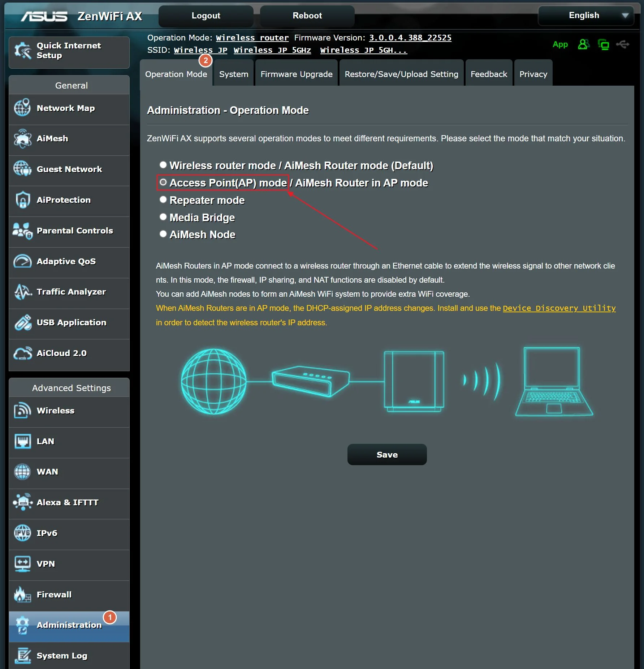Image resolution: width=644 pixels, height=669 pixels.
Task: Select Access Point(AP) mode radio button
Action: pos(163,182)
